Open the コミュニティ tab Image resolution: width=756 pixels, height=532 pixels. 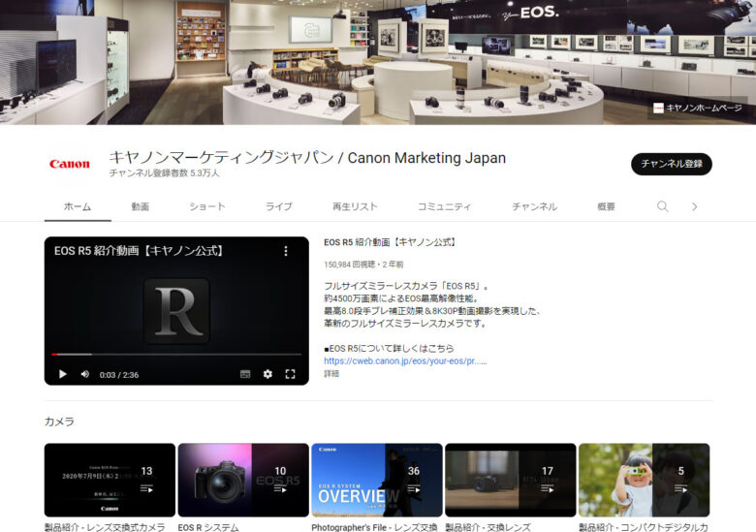(444, 206)
